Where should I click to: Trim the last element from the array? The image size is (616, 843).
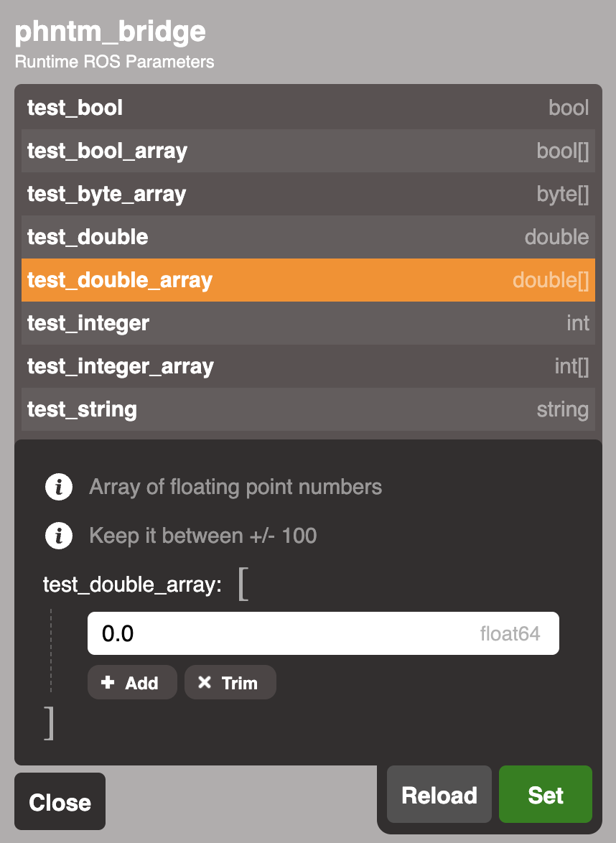230,681
